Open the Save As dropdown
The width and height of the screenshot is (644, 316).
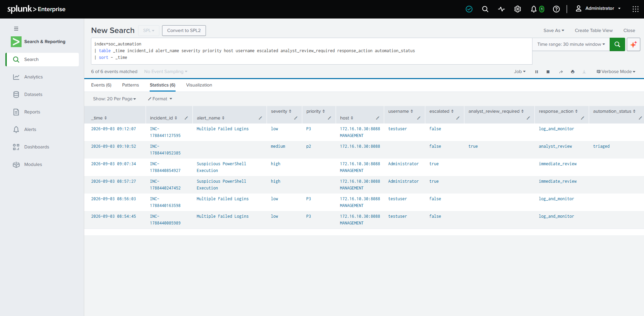[x=554, y=31]
